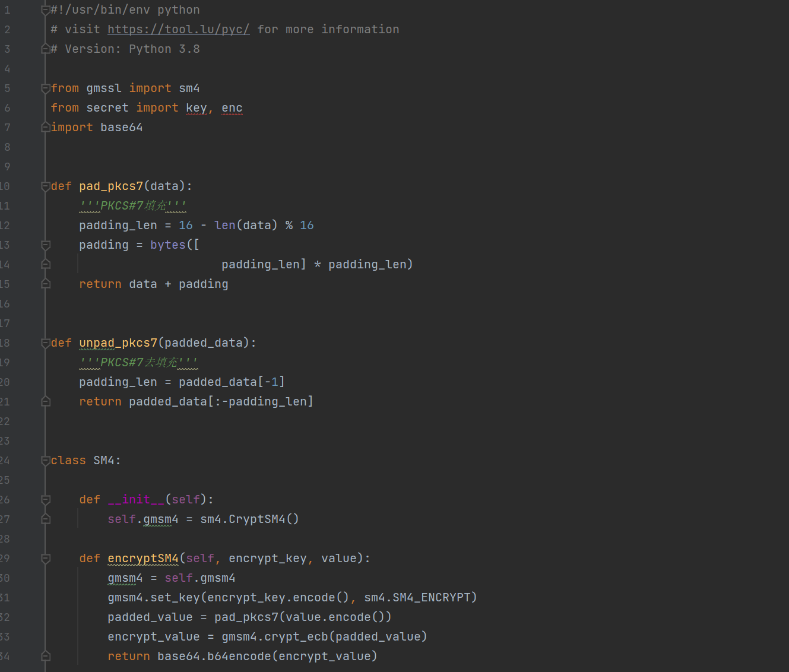This screenshot has width=789, height=672.
Task: Click fold end marker at 'import base64'
Action: (x=46, y=128)
